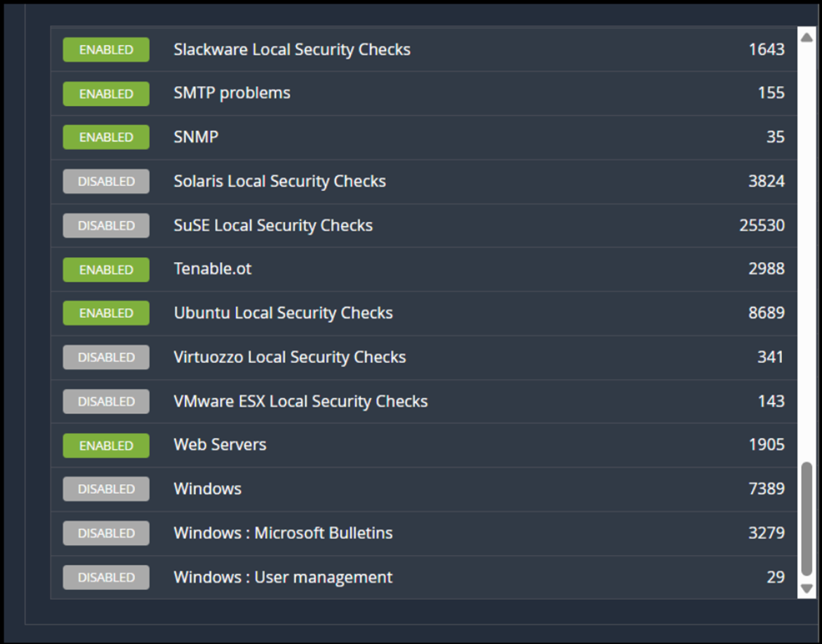Select the Windows family name
The height and width of the screenshot is (644, 822).
click(208, 488)
